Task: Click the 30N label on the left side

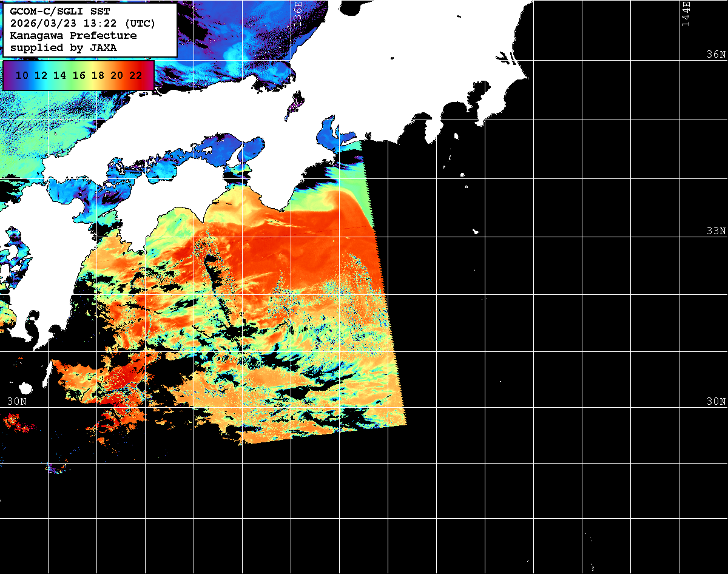Action: tap(17, 402)
